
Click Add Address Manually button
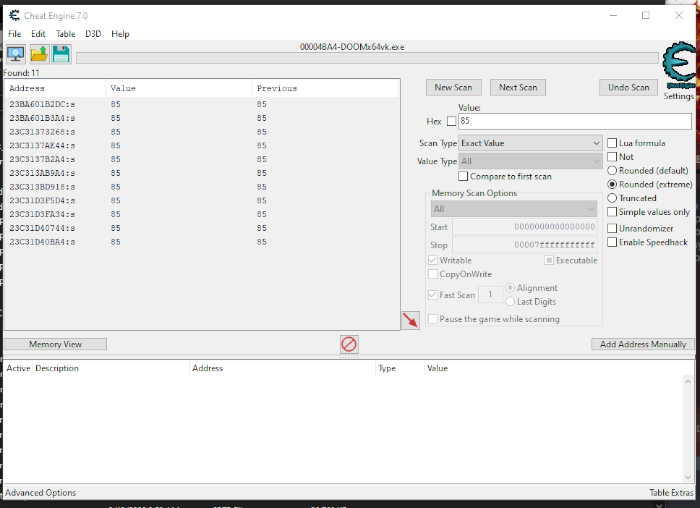643,344
